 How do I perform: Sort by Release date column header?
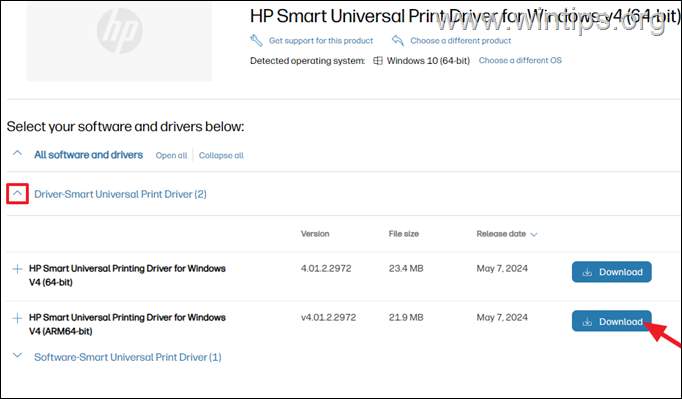coord(501,234)
